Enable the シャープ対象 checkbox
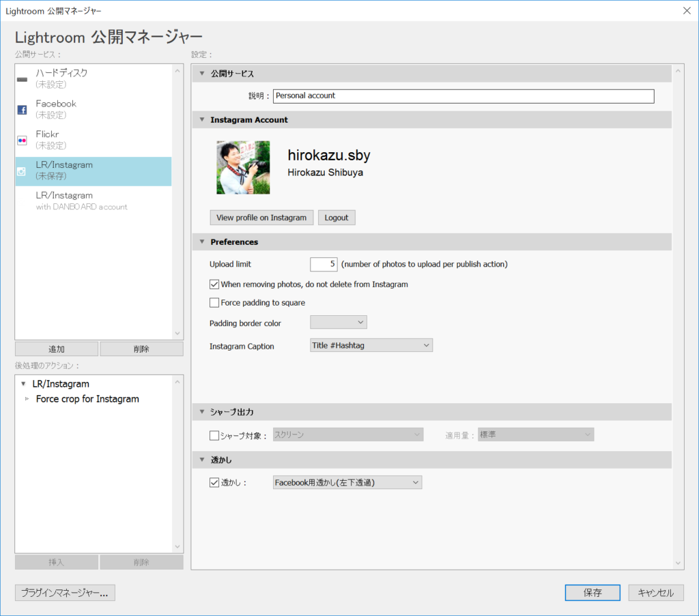 pyautogui.click(x=214, y=435)
